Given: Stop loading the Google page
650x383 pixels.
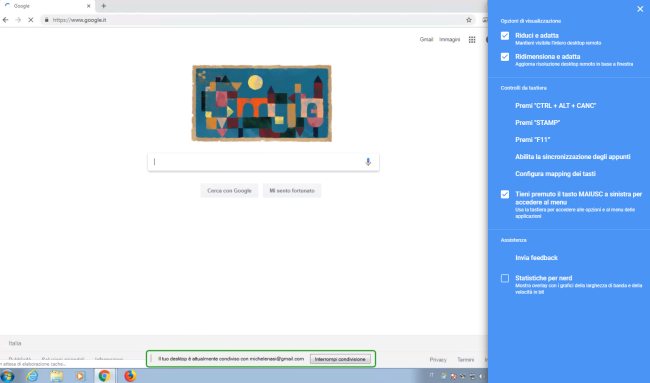Looking at the screenshot, I should tap(31, 20).
